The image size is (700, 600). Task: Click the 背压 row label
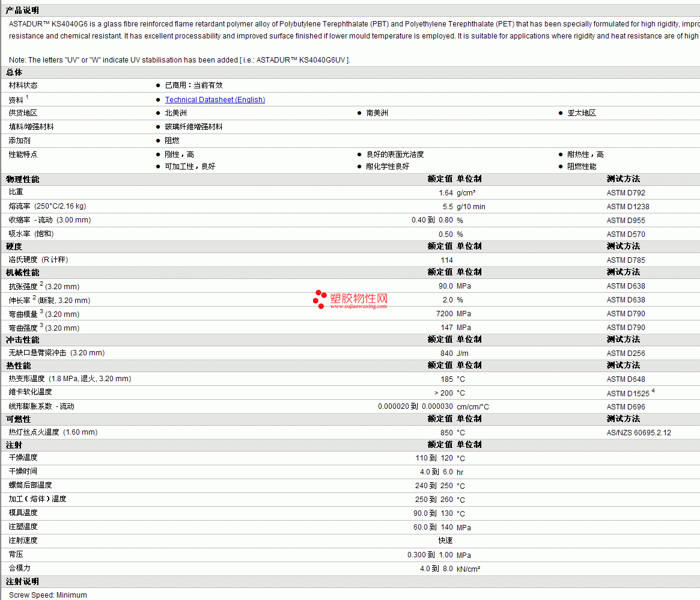[x=16, y=555]
